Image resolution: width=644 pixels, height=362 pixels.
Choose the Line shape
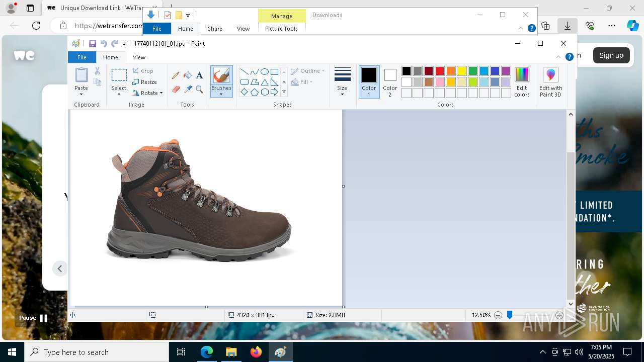coord(244,71)
